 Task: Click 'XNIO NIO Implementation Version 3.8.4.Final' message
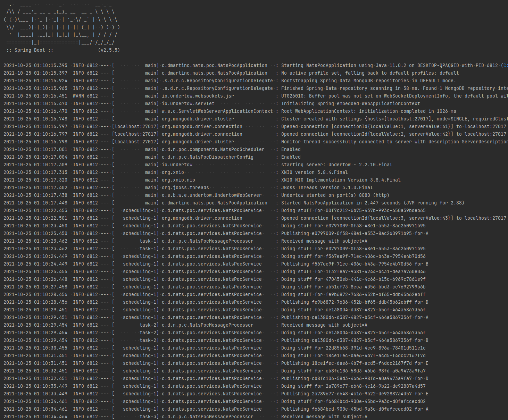[x=341, y=180]
